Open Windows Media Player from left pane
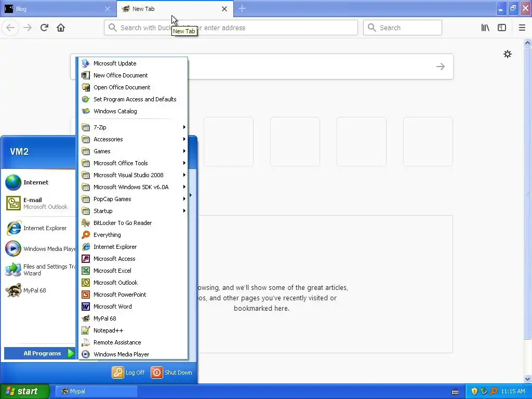 (39, 249)
